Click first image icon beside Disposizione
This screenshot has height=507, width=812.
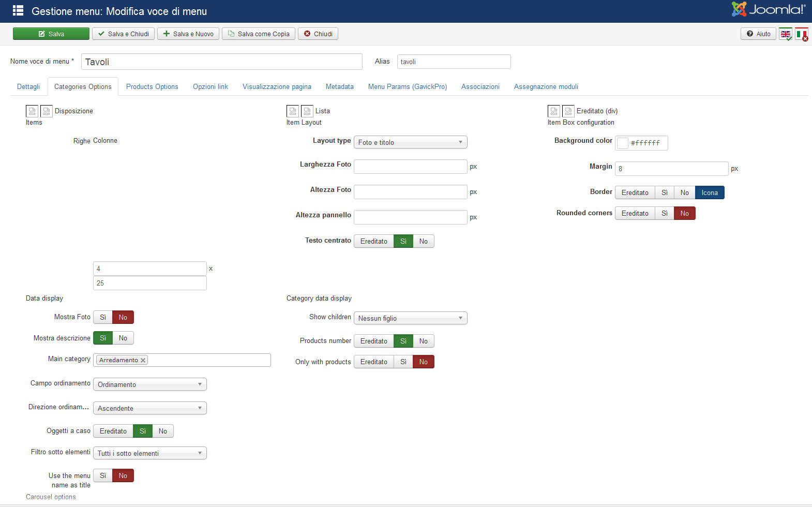coord(32,111)
